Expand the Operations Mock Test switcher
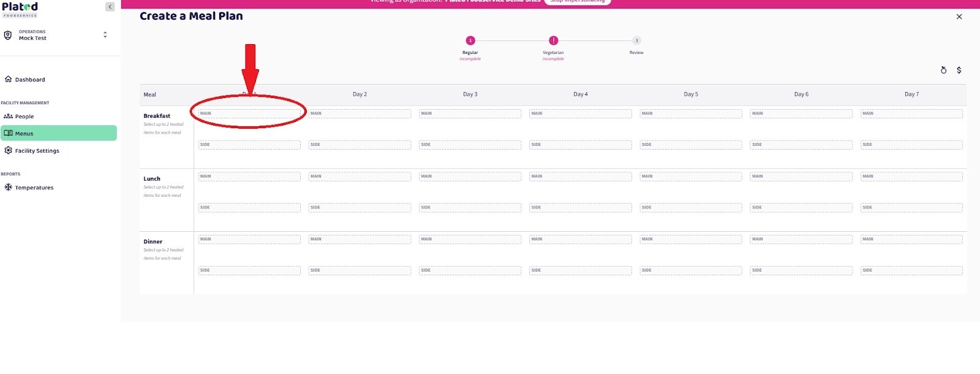The height and width of the screenshot is (374, 980). pos(105,35)
